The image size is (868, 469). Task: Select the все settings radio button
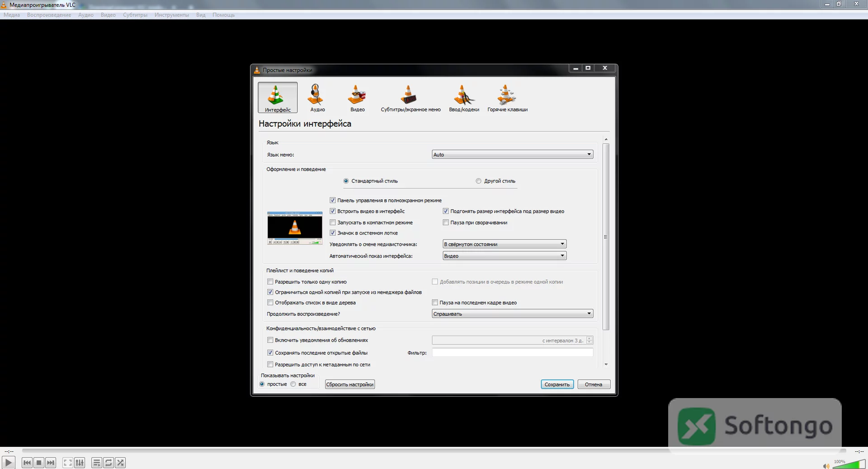coord(293,384)
